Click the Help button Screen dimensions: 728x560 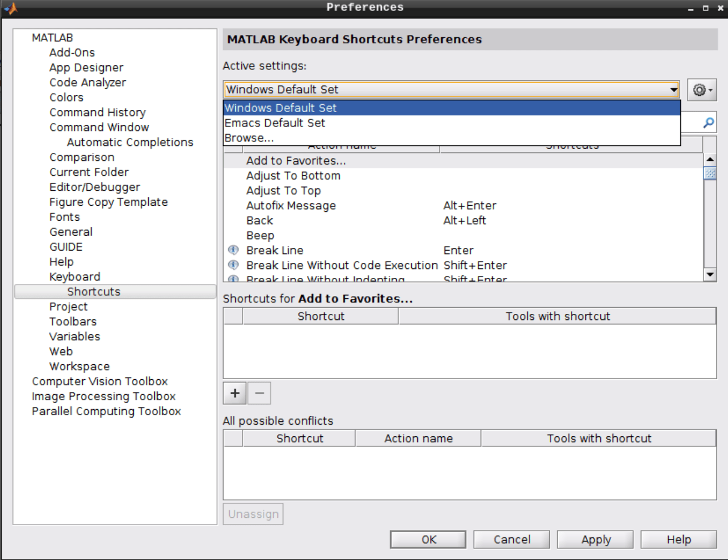pos(678,539)
